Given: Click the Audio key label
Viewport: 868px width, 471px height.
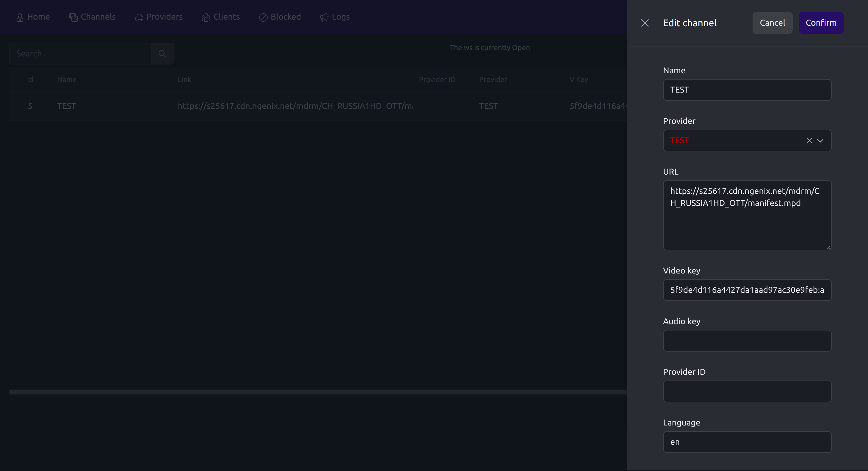Looking at the screenshot, I should [x=681, y=321].
